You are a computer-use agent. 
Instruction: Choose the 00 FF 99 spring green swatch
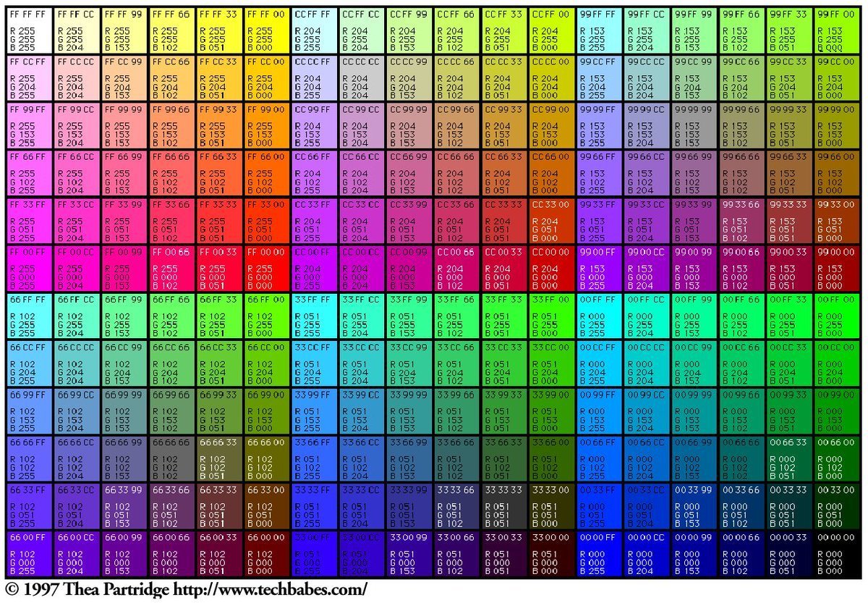(x=694, y=315)
